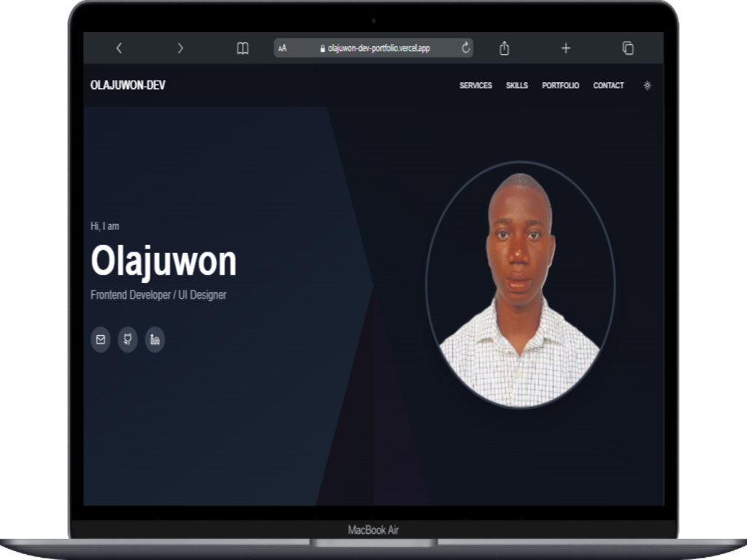Click the AA reader text-size button

click(x=282, y=48)
